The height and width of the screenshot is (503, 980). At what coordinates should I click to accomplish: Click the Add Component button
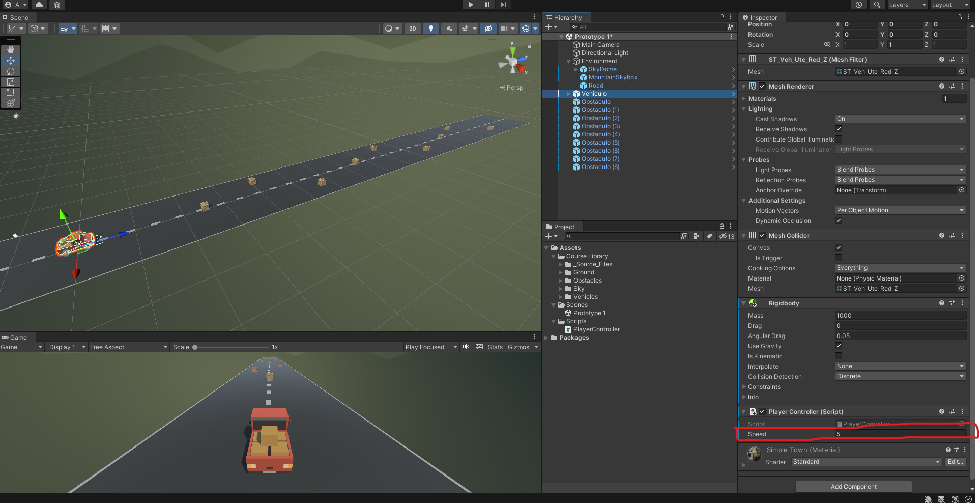pos(853,487)
